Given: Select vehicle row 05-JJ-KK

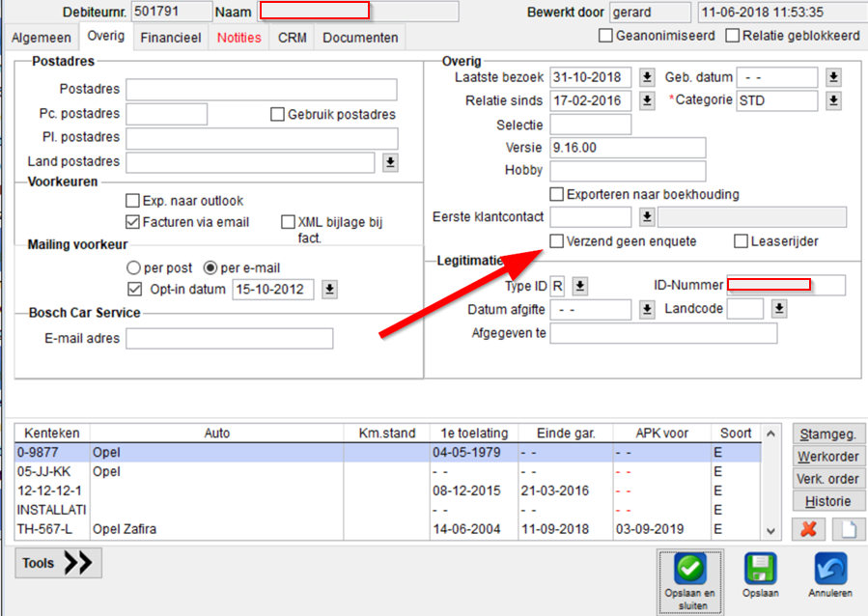Looking at the screenshot, I should click(x=387, y=471).
